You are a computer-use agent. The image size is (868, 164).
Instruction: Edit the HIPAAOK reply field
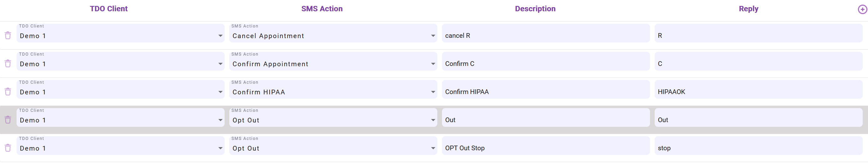(x=758, y=92)
